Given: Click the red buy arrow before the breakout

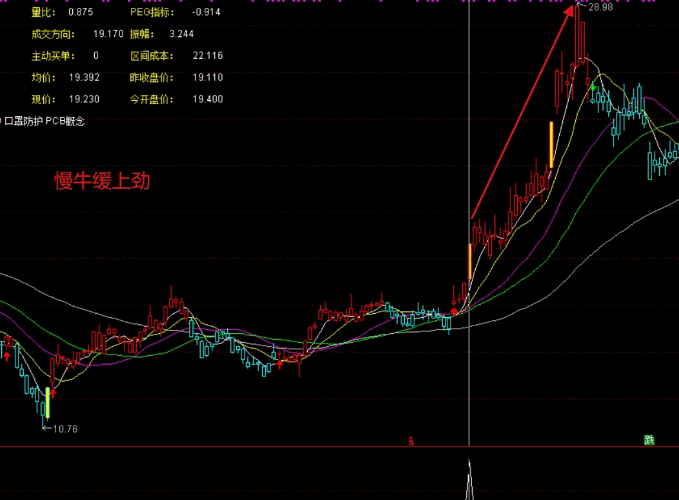Looking at the screenshot, I should 454,311.
